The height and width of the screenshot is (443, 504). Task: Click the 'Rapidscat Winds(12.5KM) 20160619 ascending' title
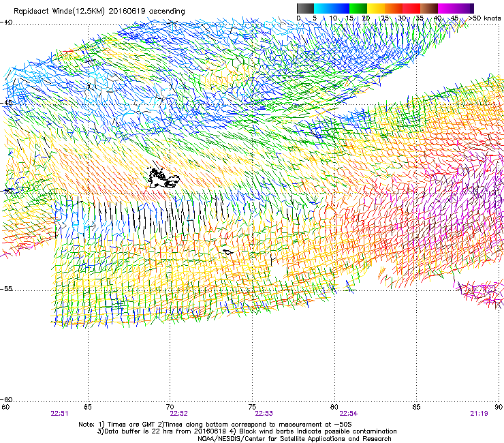(x=99, y=12)
